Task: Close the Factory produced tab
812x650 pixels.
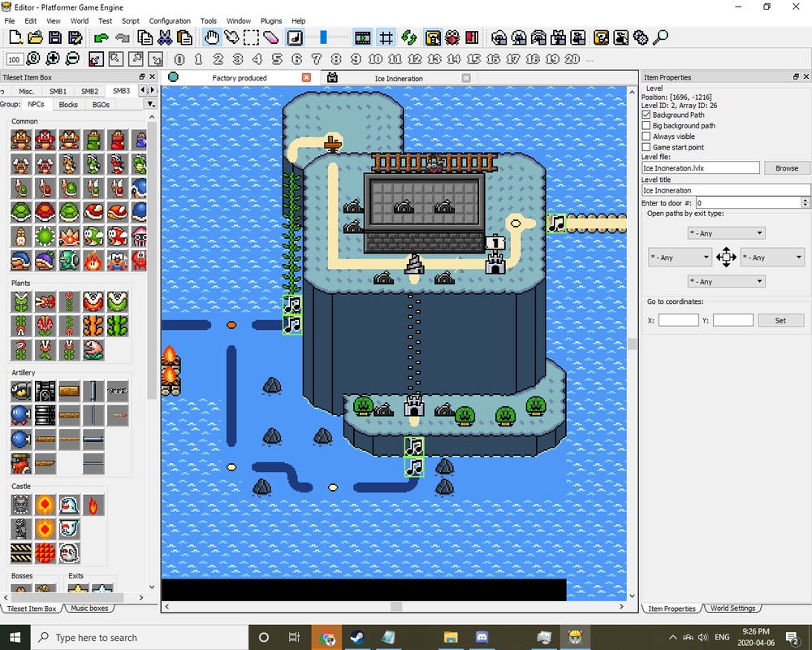Action: tap(307, 77)
